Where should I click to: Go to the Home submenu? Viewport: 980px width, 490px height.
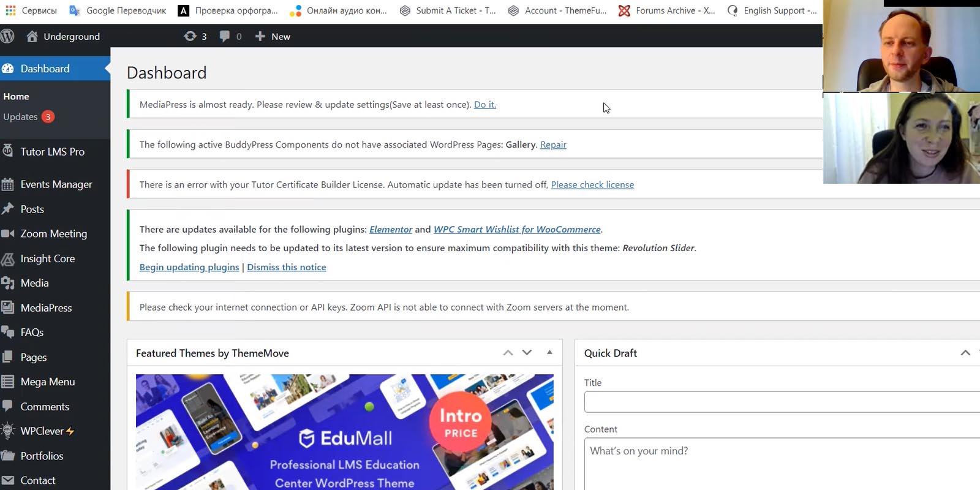click(16, 96)
